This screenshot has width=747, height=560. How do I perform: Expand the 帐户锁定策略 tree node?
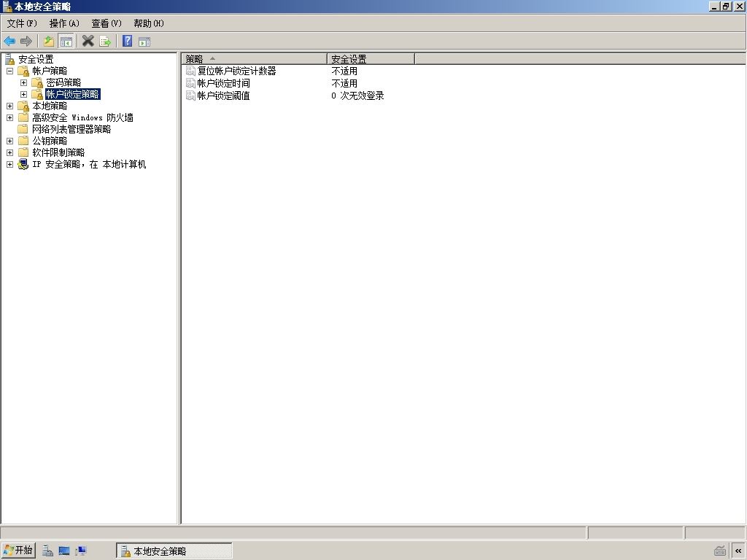(x=23, y=94)
